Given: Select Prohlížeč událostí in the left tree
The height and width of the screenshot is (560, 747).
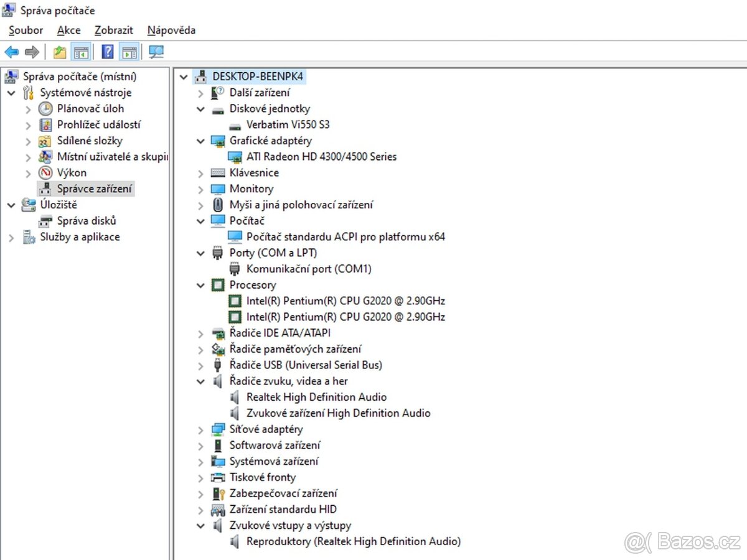Looking at the screenshot, I should (98, 124).
